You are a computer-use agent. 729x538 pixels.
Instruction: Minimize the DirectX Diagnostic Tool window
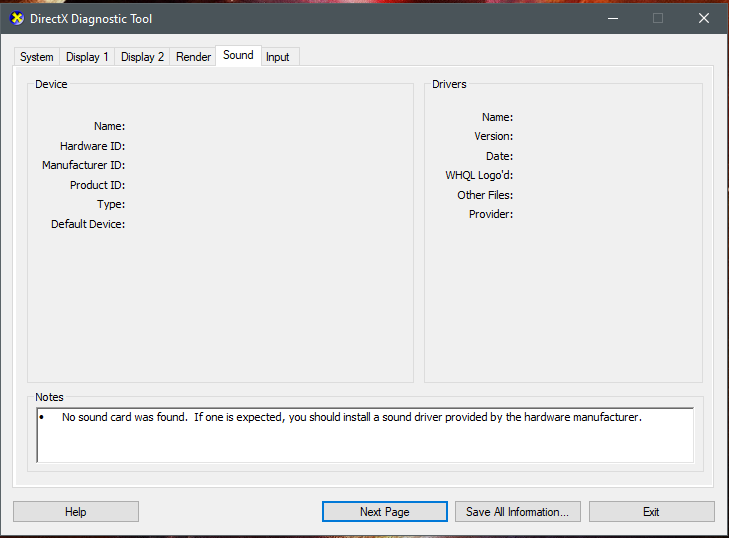coord(613,19)
